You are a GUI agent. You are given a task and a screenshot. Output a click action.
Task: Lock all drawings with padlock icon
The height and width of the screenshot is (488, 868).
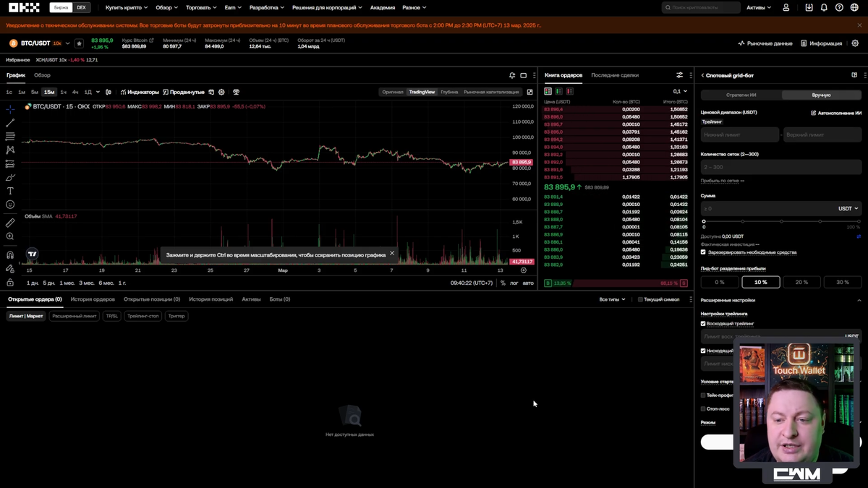coord(10,282)
